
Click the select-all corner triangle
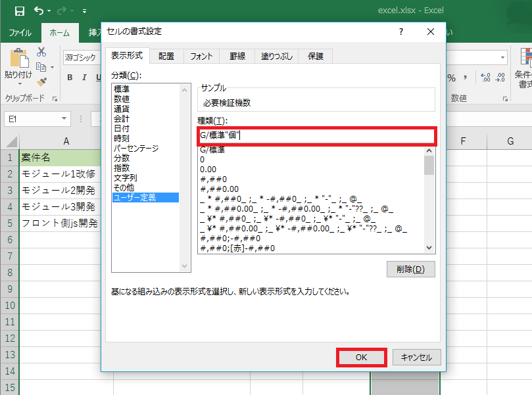12,142
